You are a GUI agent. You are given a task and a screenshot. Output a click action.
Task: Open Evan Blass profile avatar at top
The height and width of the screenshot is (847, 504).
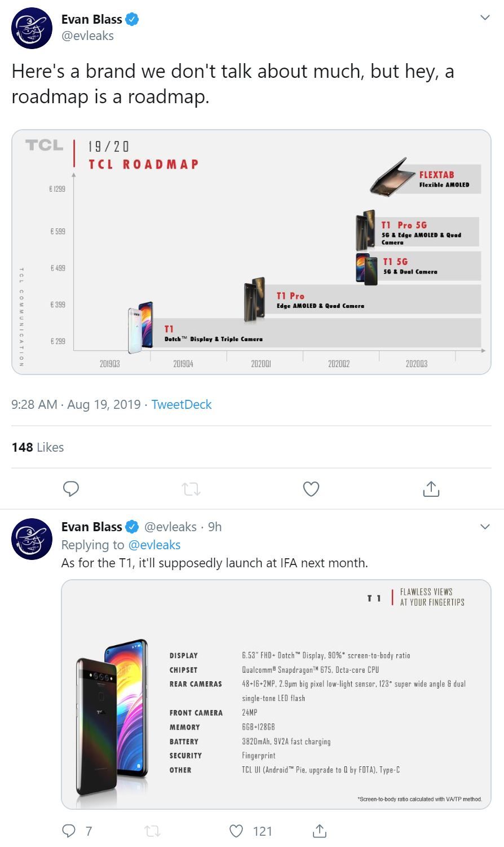(x=32, y=28)
